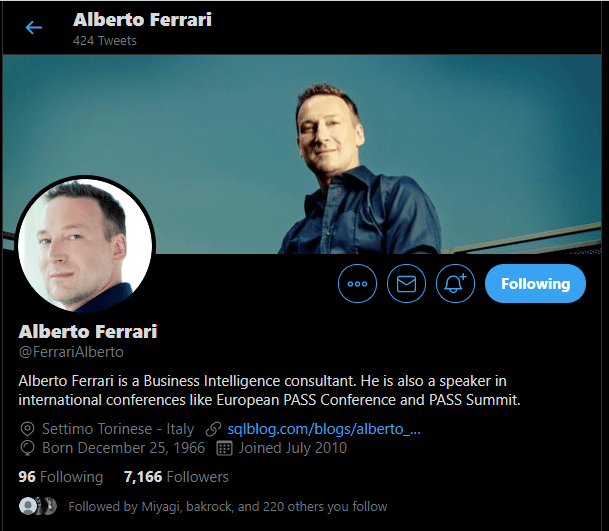Open the profile header banner image
The height and width of the screenshot is (531, 609).
click(x=302, y=154)
